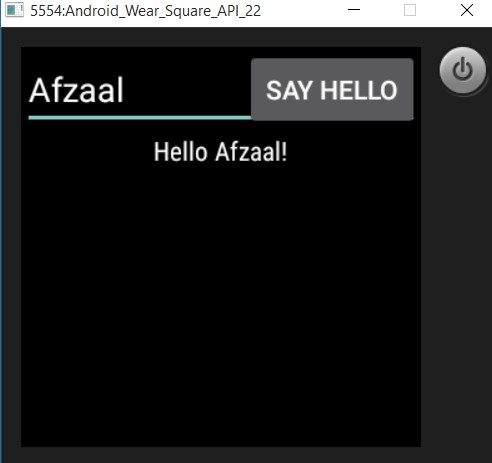Click the word HELLO on the gray button
The image size is (492, 463).
[359, 90]
